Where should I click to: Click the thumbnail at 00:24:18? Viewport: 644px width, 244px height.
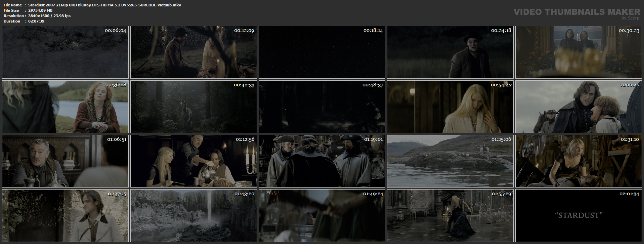[x=450, y=52]
